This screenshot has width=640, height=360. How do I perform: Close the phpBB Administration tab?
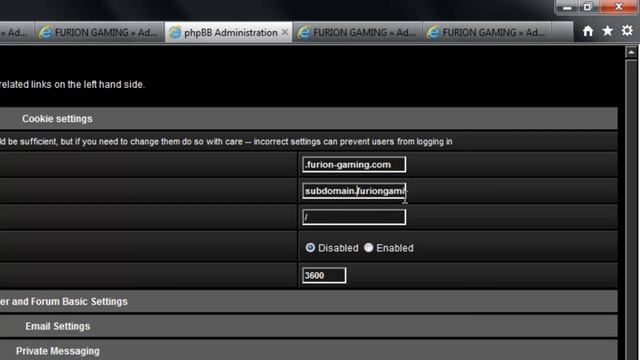pyautogui.click(x=284, y=32)
